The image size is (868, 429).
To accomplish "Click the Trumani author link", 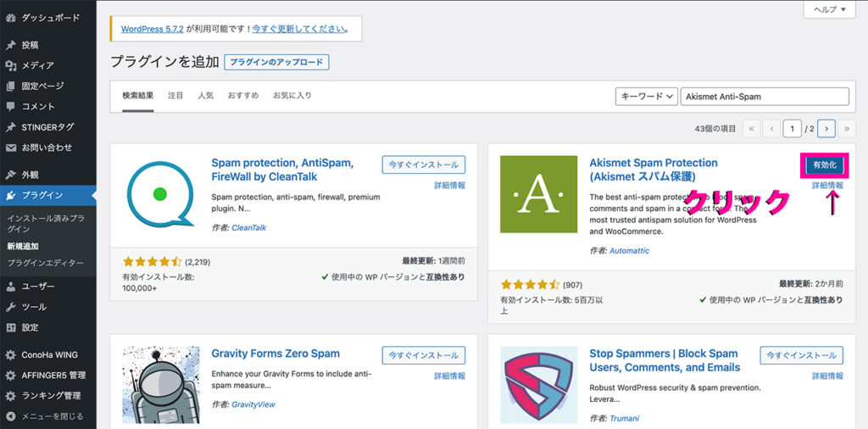I will pyautogui.click(x=624, y=418).
